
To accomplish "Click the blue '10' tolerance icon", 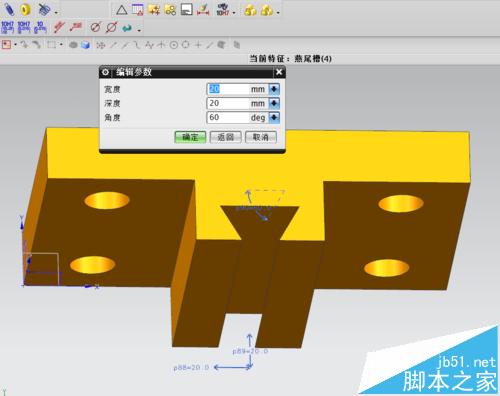I will pos(40,27).
